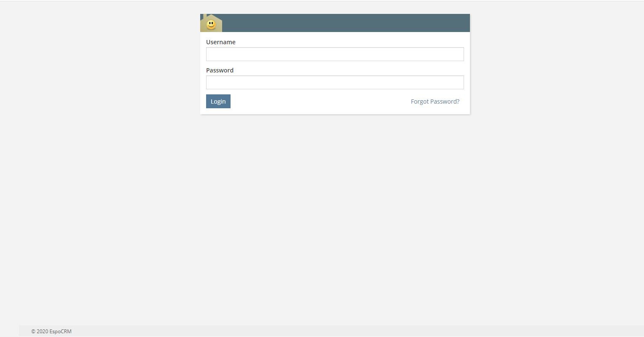Click the smiley house logo icon
The width and height of the screenshot is (644, 337).
pos(211,23)
